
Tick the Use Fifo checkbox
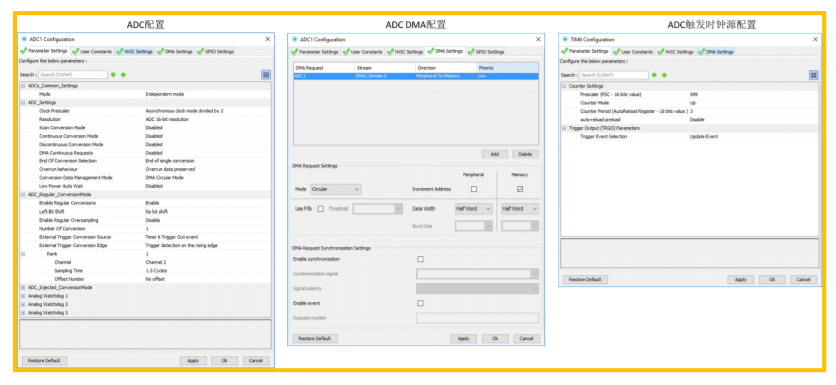(320, 209)
